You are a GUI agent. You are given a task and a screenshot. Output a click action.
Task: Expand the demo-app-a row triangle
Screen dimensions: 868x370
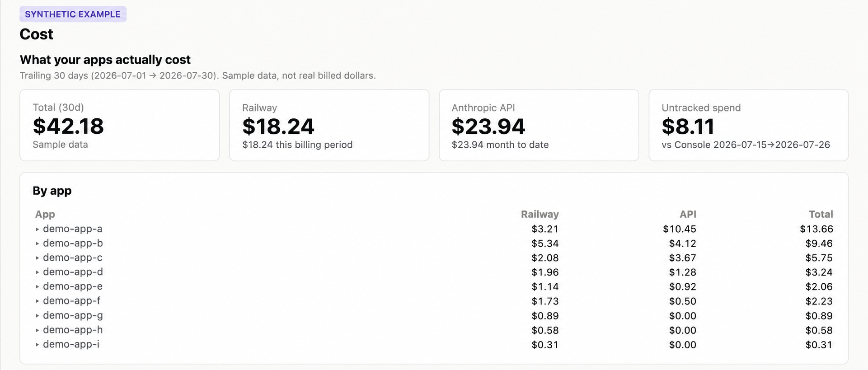(x=38, y=229)
